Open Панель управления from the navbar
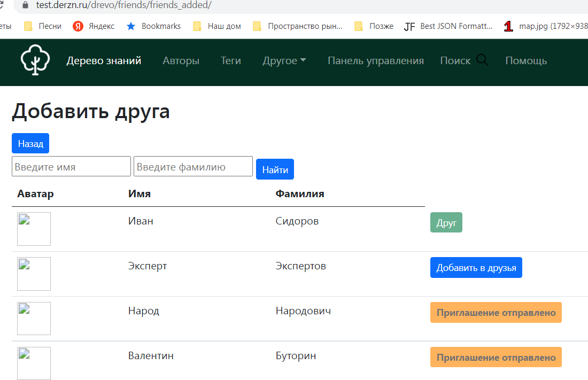Screen dimensions: 588x380 tap(375, 60)
